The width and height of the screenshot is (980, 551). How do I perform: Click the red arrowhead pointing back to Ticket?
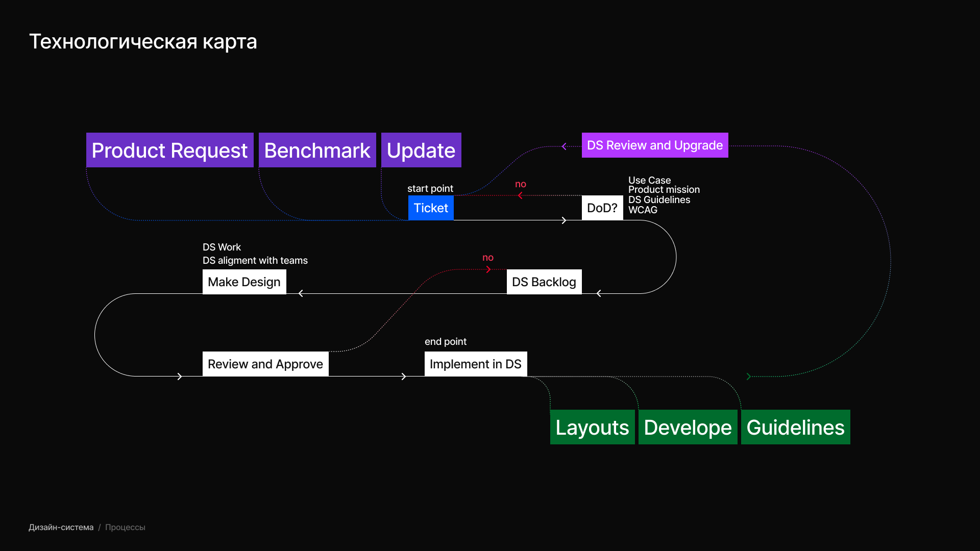click(520, 195)
